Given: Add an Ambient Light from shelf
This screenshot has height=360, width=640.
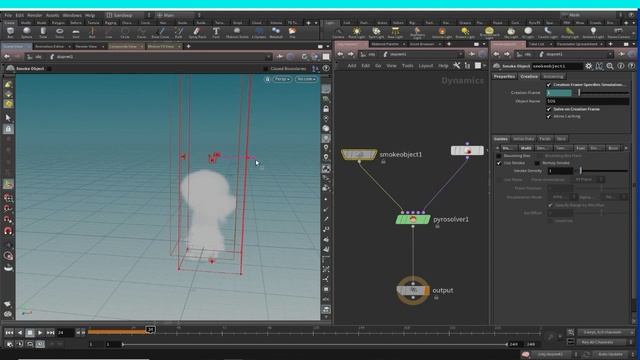Looking at the screenshot, I should (593, 32).
